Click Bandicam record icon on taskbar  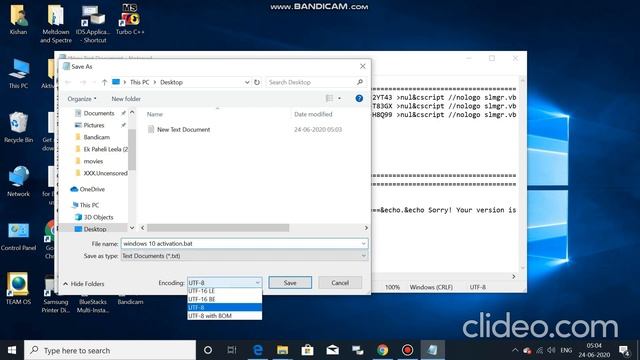click(407, 350)
